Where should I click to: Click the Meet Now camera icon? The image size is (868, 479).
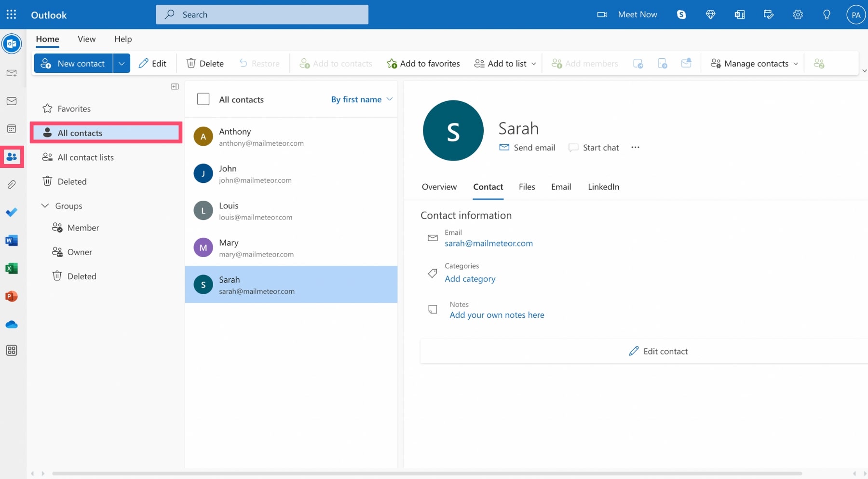pyautogui.click(x=602, y=14)
